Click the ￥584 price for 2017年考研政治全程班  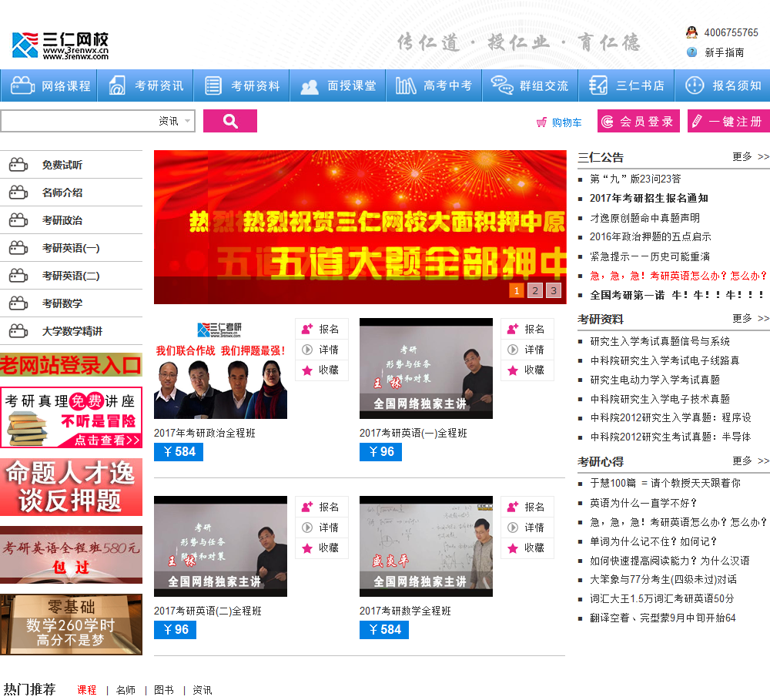click(x=179, y=452)
